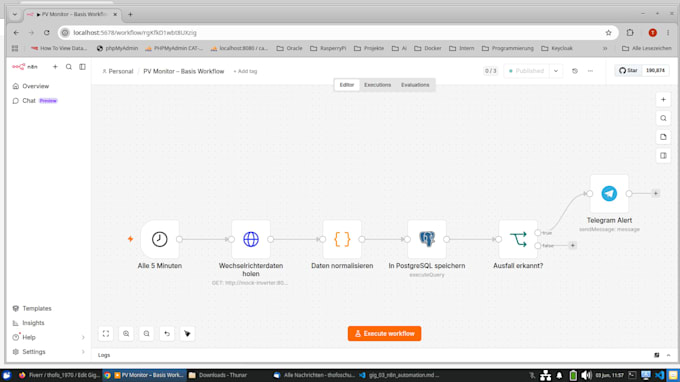680x382 pixels.
Task: Add a sticky note to canvas
Action: tap(663, 137)
